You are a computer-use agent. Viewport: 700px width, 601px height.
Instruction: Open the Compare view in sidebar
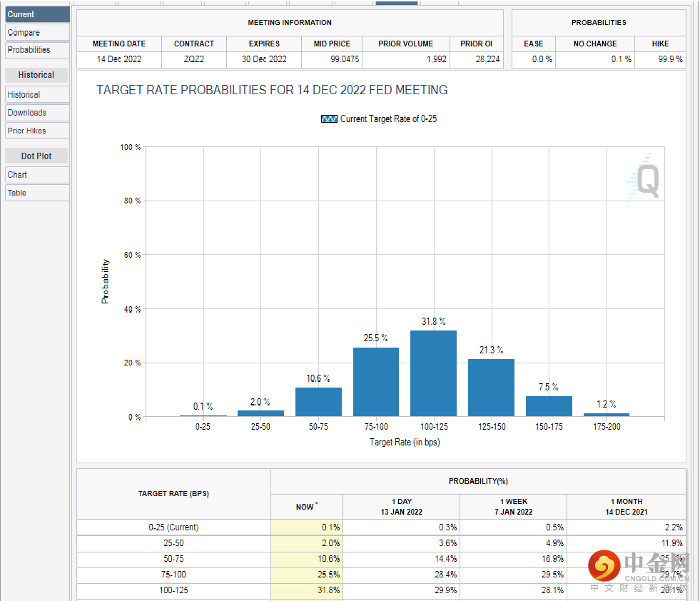[x=37, y=33]
